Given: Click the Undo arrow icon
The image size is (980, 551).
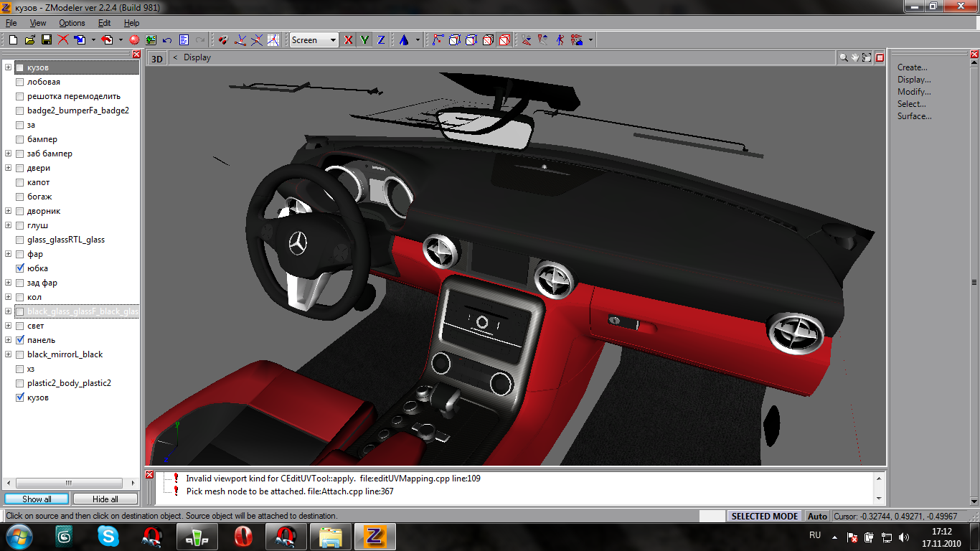Looking at the screenshot, I should tap(167, 40).
